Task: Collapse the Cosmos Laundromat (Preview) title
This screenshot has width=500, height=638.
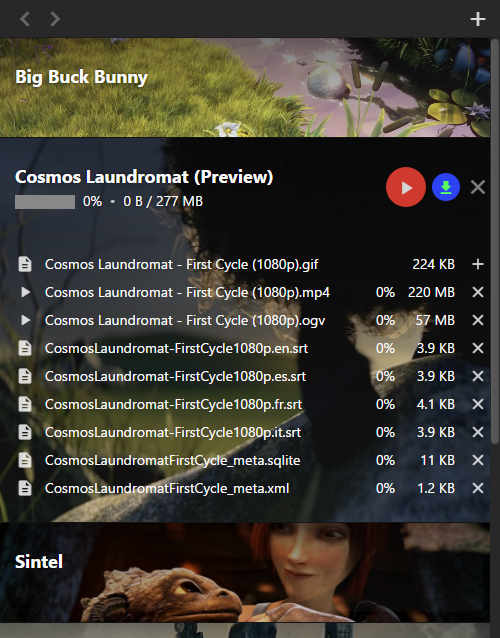Action: click(144, 177)
